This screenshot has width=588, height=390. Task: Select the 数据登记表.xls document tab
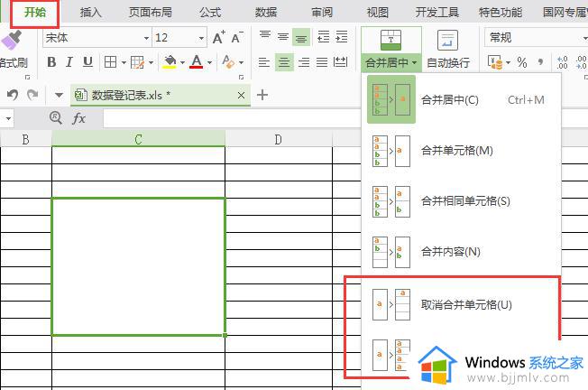[161, 96]
